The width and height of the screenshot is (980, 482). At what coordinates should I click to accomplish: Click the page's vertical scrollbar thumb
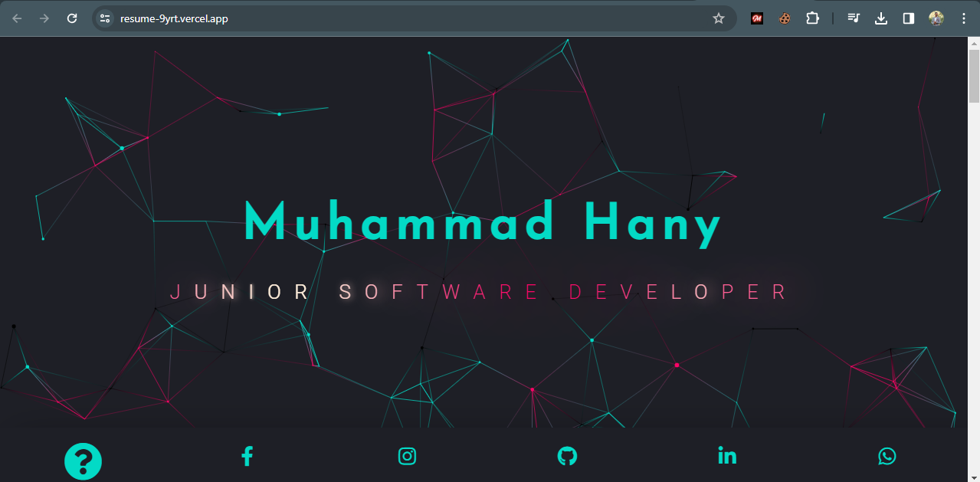pos(974,77)
